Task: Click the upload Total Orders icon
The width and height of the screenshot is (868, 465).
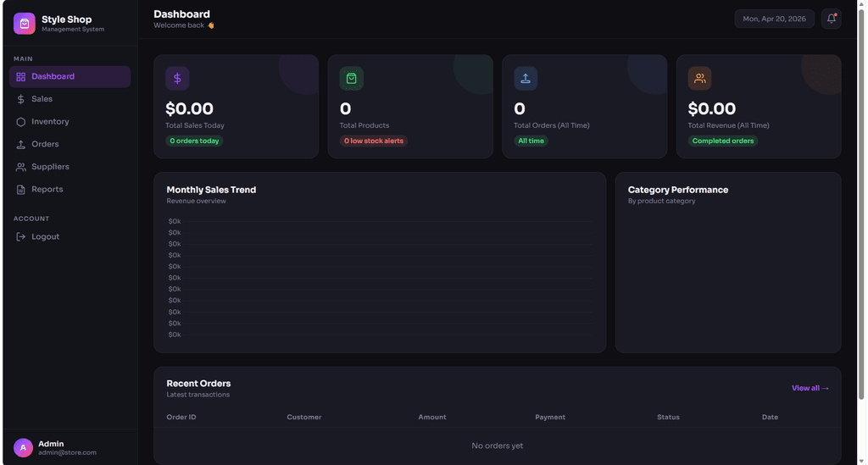Action: pos(526,79)
